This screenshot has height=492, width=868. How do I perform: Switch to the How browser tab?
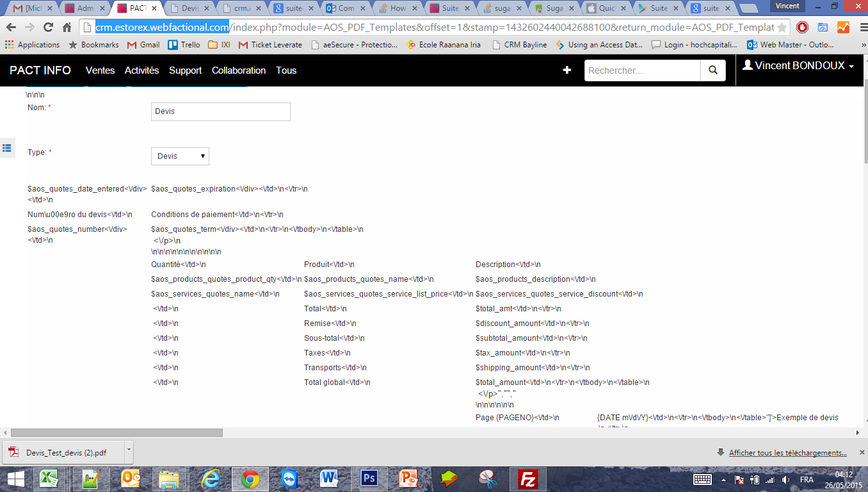[x=396, y=8]
